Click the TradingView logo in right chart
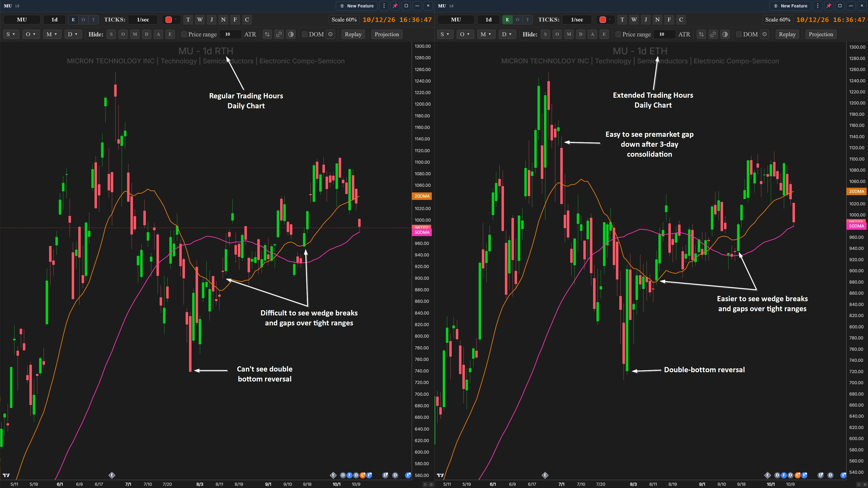 (440, 475)
